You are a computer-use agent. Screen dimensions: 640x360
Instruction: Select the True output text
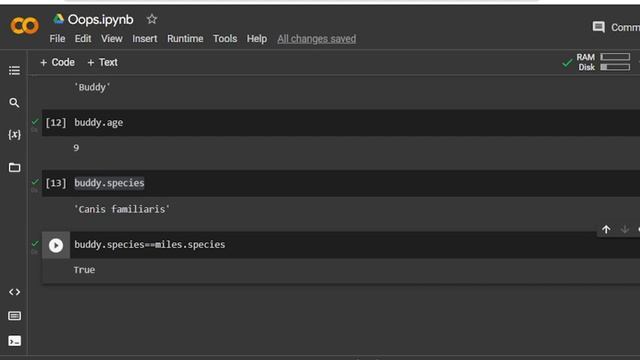tap(84, 270)
